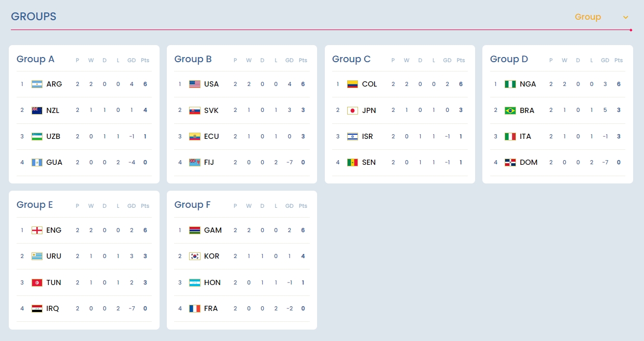
Task: Click the chevron arrow beside Group selector
Action: tap(626, 17)
